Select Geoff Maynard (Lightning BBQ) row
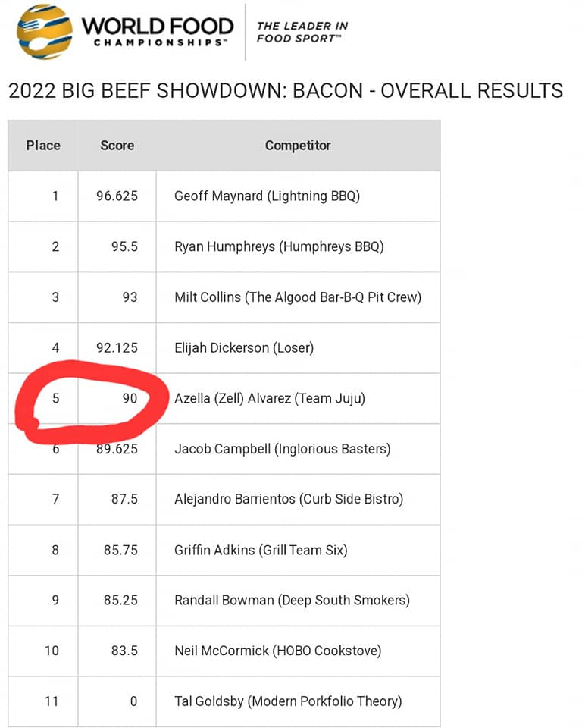 [x=224, y=196]
